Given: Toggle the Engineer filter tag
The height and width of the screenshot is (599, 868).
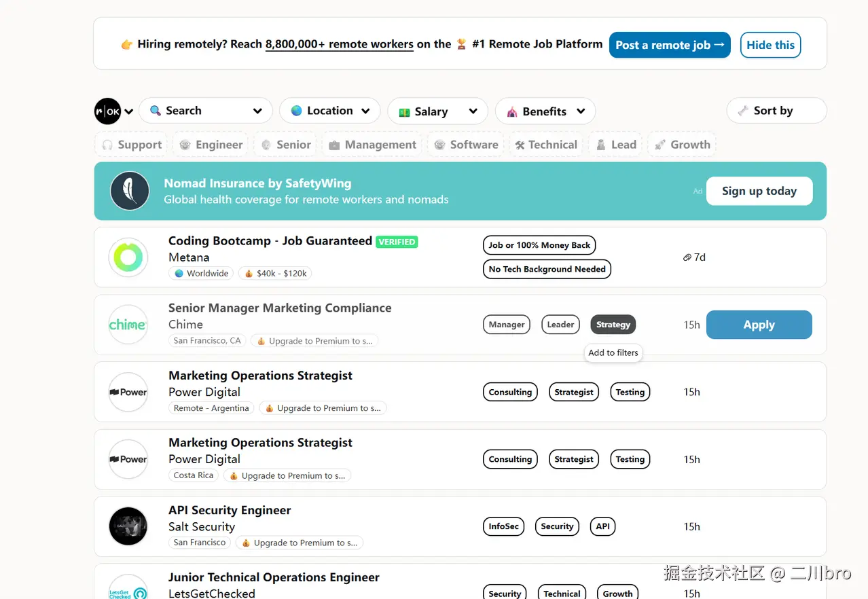Looking at the screenshot, I should [x=211, y=145].
